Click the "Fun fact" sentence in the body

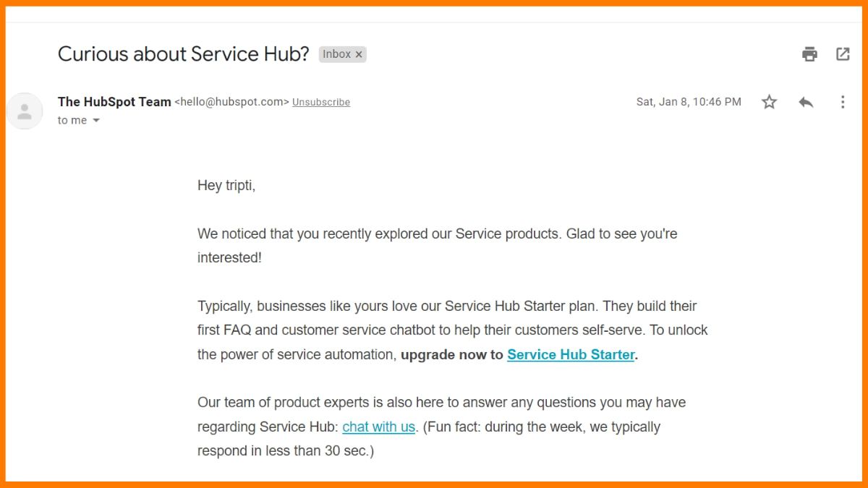(x=542, y=427)
